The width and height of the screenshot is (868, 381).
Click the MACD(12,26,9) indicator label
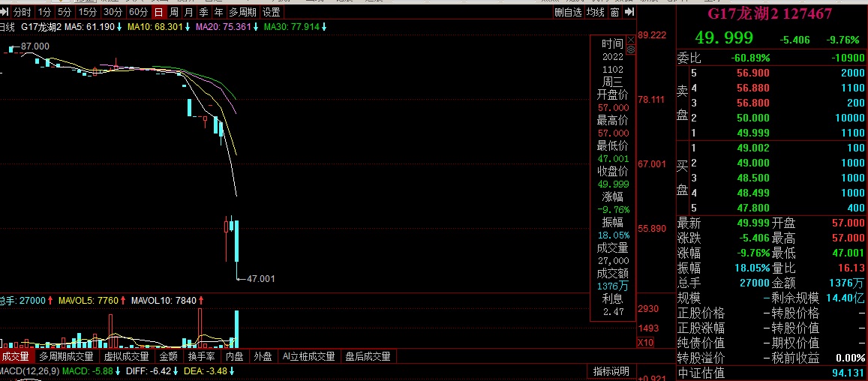(x=29, y=370)
